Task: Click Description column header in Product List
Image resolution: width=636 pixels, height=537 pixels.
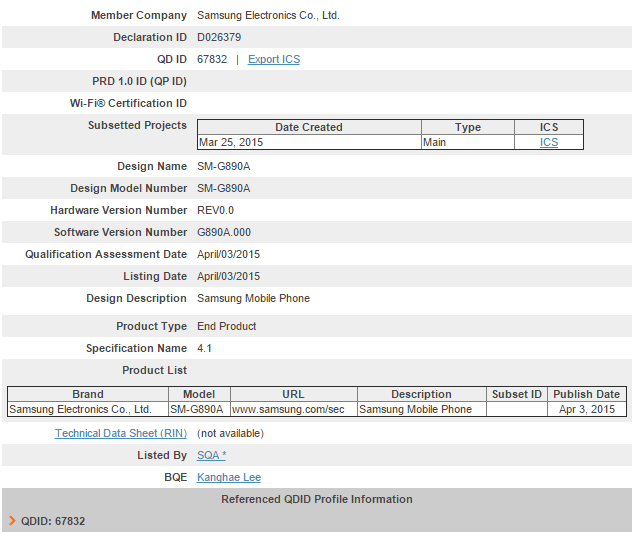Action: tap(421, 394)
